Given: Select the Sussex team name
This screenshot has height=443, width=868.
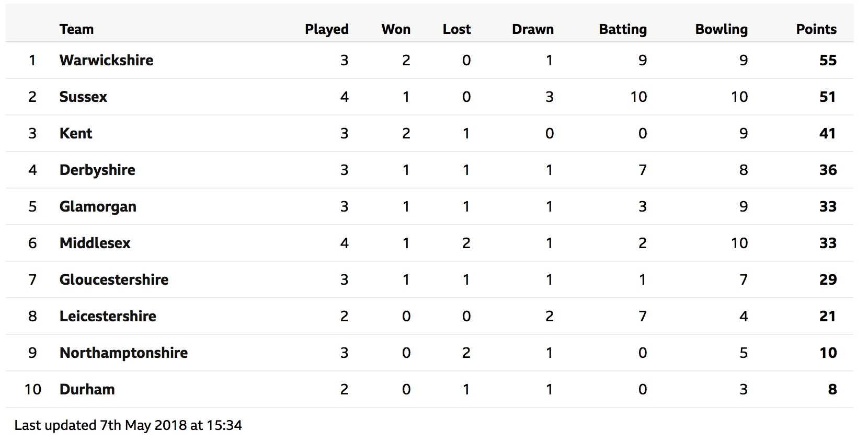Looking at the screenshot, I should tap(83, 97).
